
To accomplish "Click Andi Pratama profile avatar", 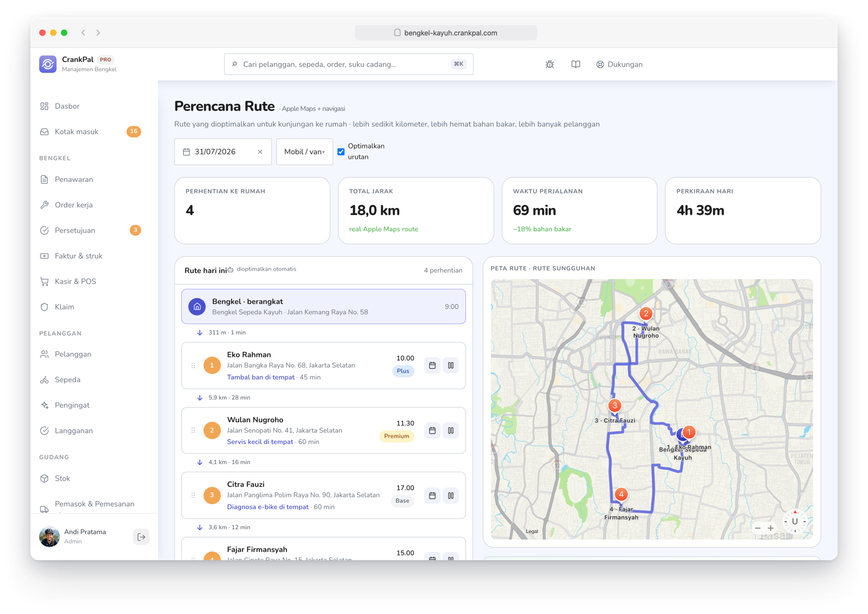I will coord(49,537).
